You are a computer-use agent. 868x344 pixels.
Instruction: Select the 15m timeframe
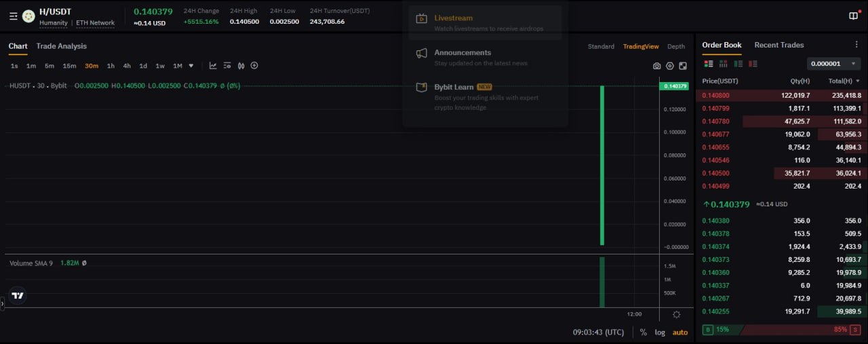69,66
